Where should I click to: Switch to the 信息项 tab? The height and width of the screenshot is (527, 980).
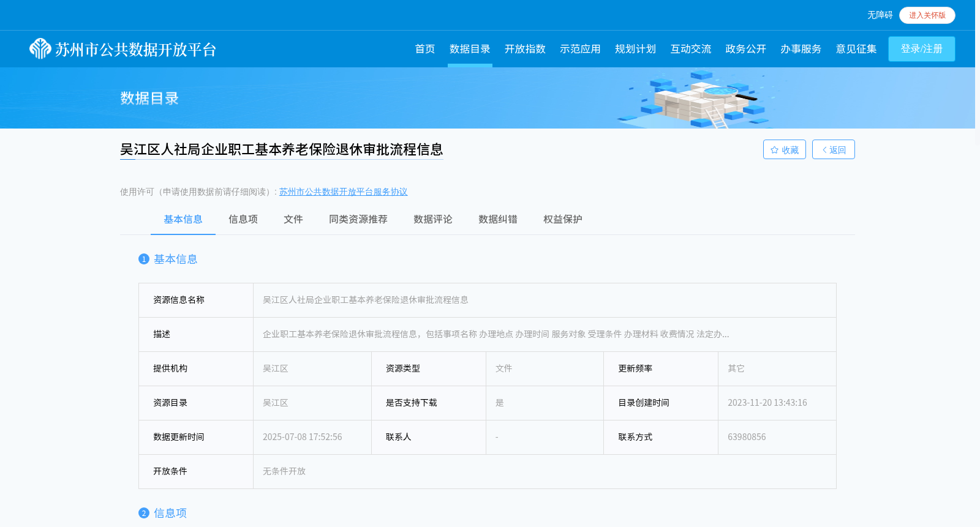pos(243,219)
